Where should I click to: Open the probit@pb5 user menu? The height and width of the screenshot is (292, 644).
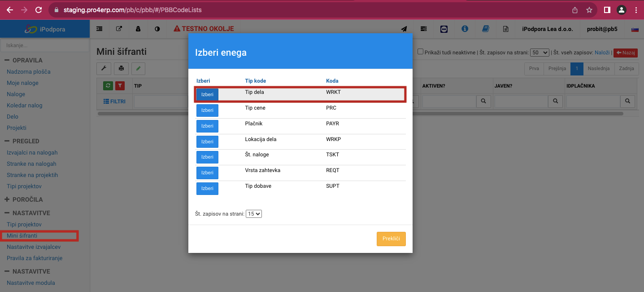click(602, 29)
